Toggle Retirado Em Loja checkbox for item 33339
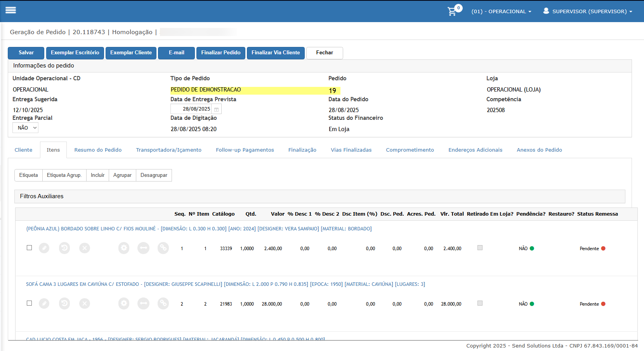644x351 pixels. 480,248
